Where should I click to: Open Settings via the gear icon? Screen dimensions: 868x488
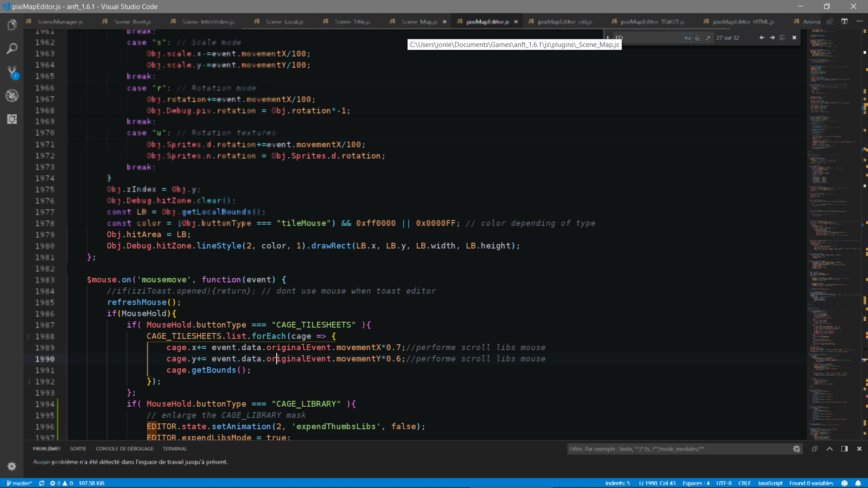(12, 466)
